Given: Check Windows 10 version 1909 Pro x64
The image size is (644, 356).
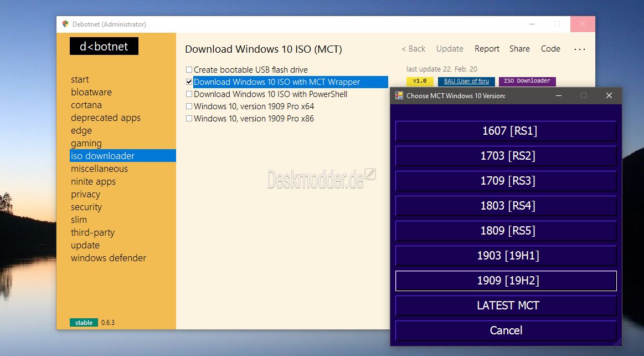Looking at the screenshot, I should click(189, 106).
